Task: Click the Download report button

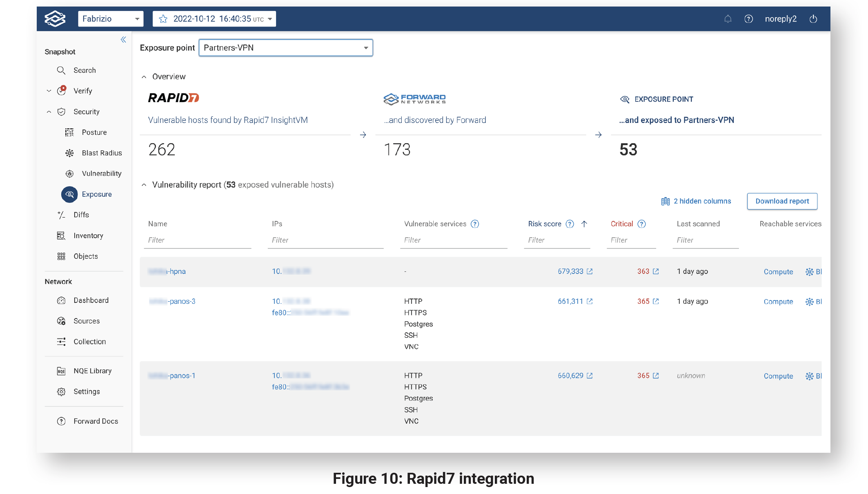Action: click(x=782, y=201)
